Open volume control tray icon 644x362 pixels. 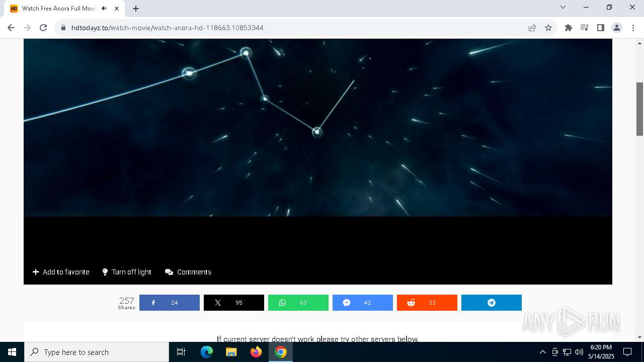(x=579, y=352)
